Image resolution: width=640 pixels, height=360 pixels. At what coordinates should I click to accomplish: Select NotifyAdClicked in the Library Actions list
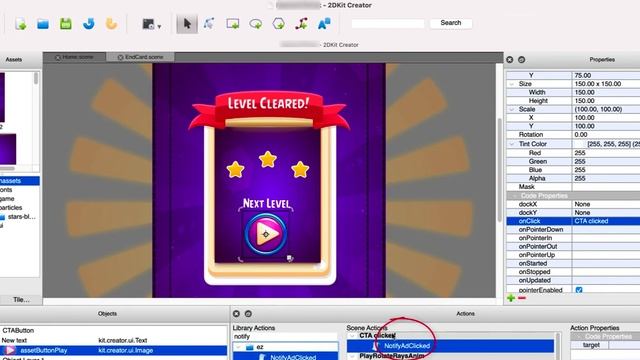(x=293, y=357)
